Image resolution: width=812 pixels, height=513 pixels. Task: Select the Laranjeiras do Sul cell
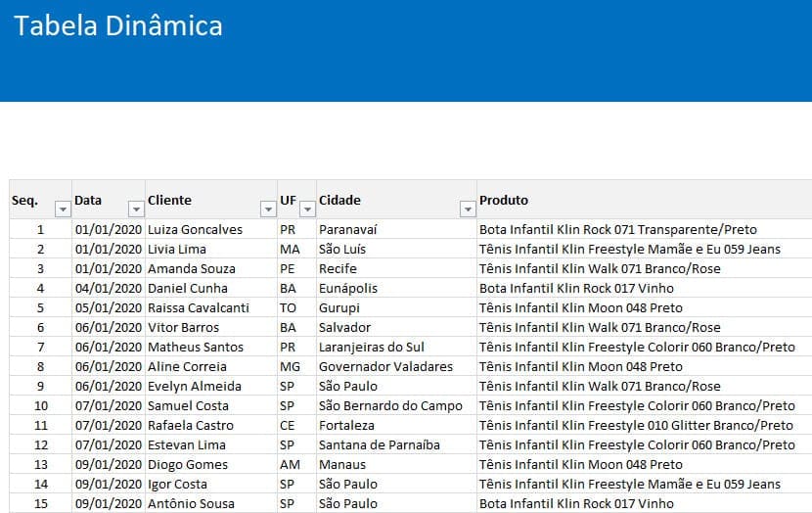[396, 348]
